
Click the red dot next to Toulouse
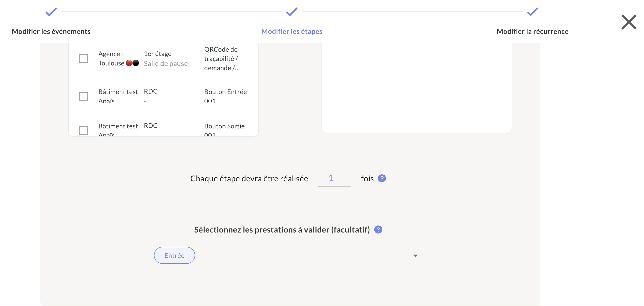click(x=129, y=63)
